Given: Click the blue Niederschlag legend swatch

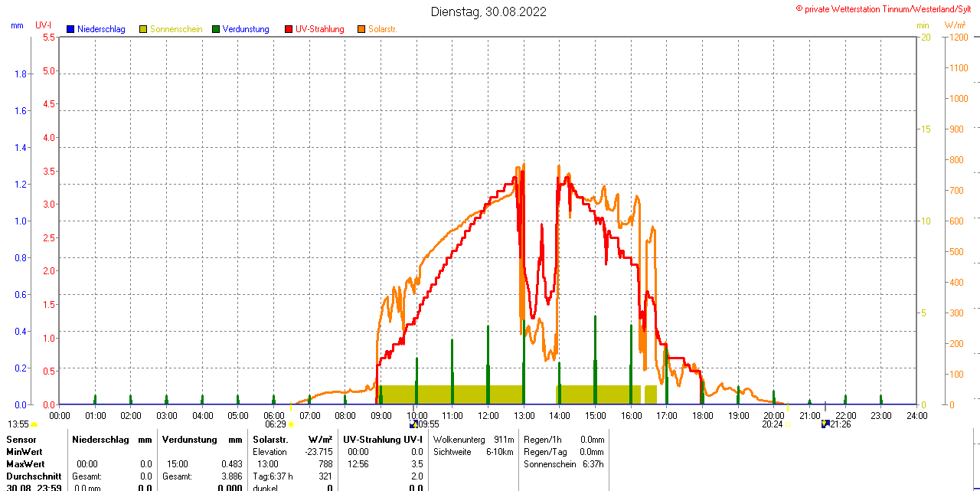Looking at the screenshot, I should coord(70,29).
